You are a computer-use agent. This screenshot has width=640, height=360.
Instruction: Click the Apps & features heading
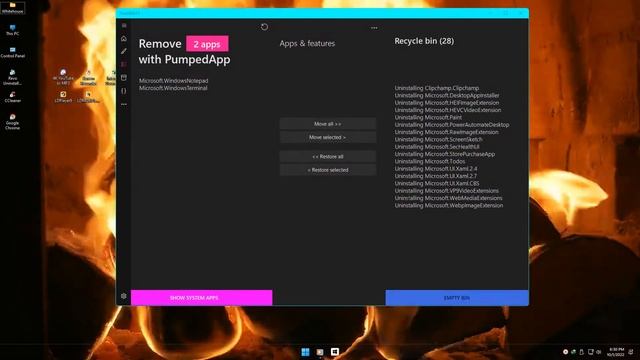point(307,43)
